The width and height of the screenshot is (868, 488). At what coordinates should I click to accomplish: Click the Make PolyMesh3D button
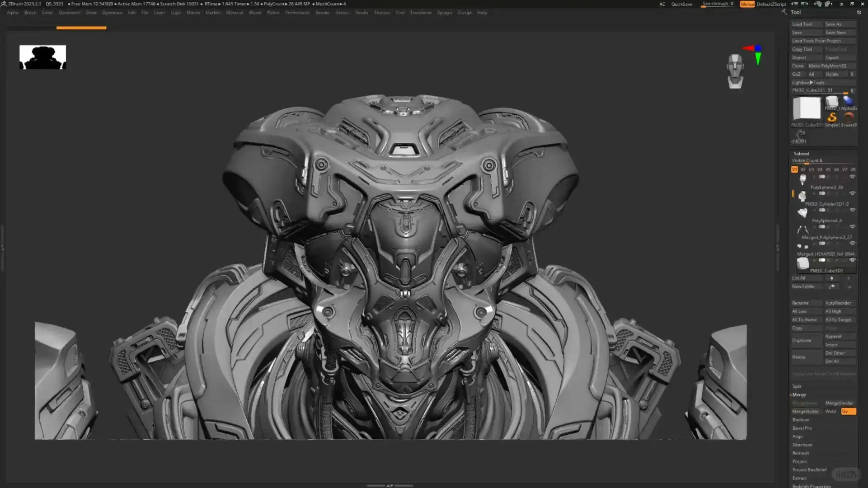pyautogui.click(x=827, y=66)
